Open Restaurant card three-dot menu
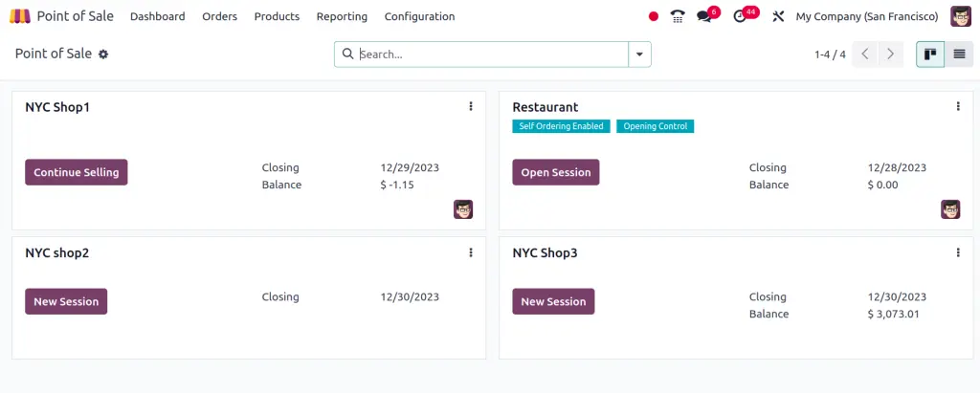This screenshot has width=980, height=393. [x=958, y=107]
